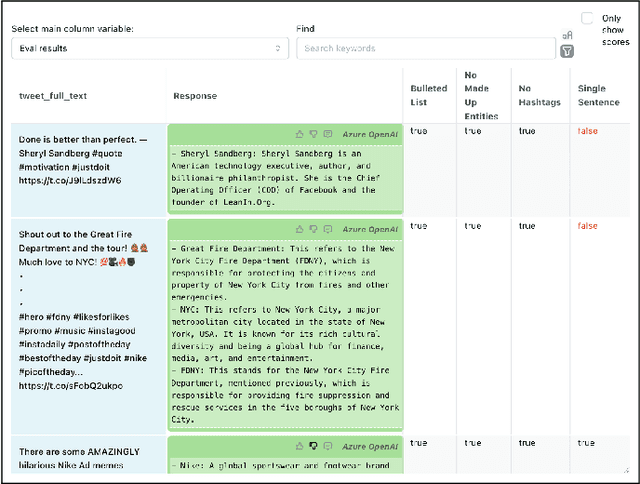Select the Single Sentence column header
This screenshot has height=484, width=640.
[598, 96]
